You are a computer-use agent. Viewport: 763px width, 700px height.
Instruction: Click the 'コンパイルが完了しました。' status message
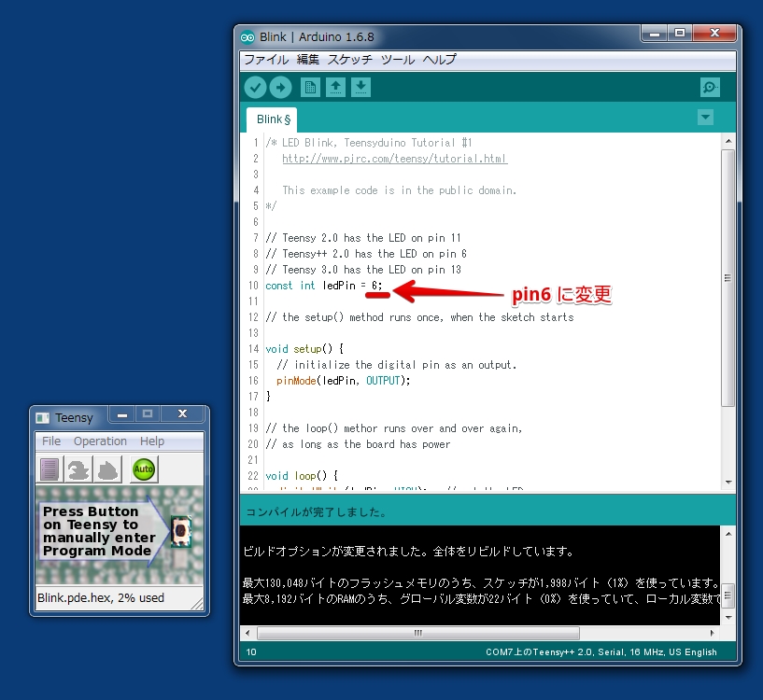pos(317,512)
